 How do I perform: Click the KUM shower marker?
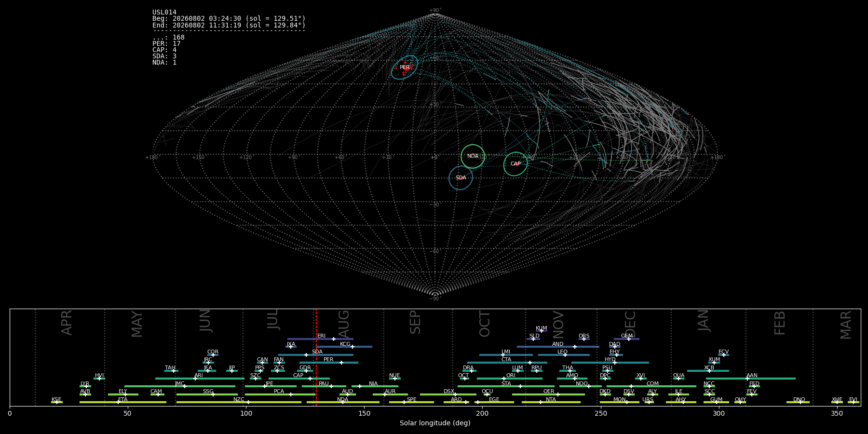pyautogui.click(x=542, y=331)
